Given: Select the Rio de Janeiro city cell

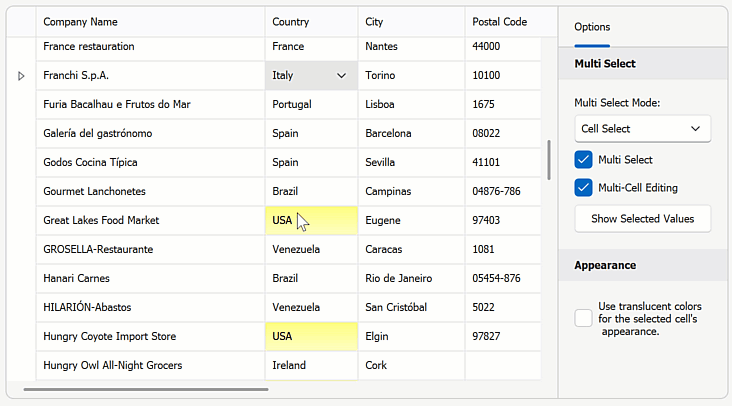Looking at the screenshot, I should tap(411, 278).
